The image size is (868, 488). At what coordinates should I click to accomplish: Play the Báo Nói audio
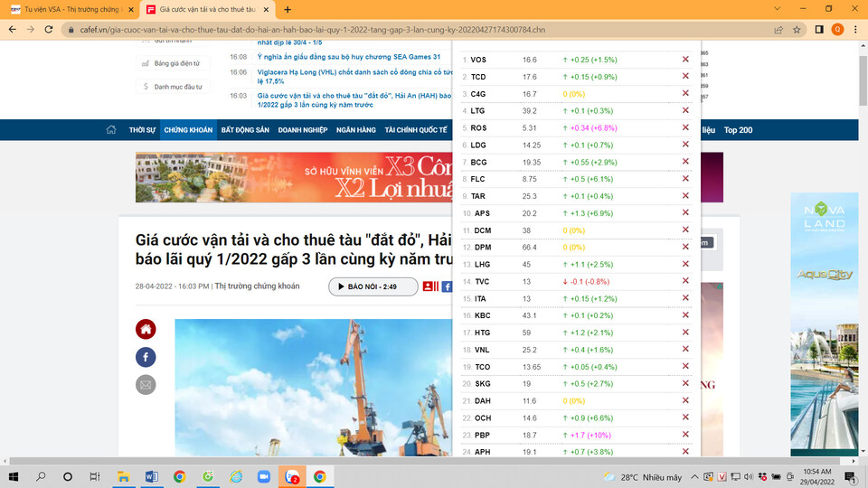click(373, 286)
